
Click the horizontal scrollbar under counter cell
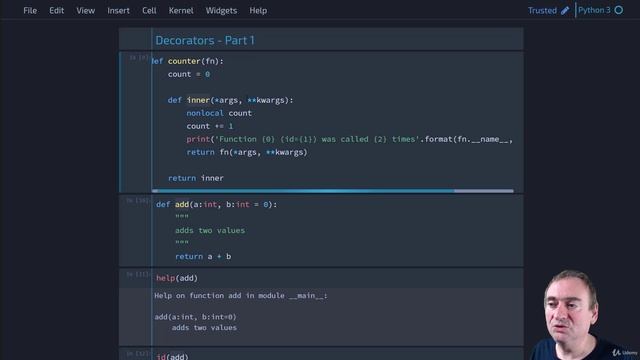pos(333,191)
